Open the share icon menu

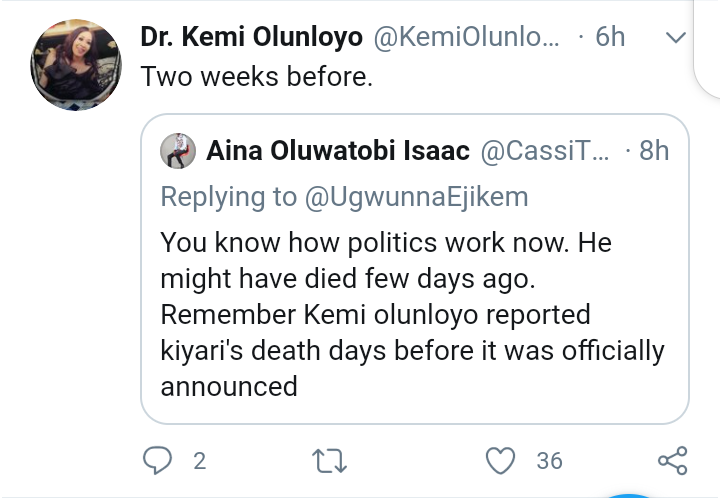[671, 460]
